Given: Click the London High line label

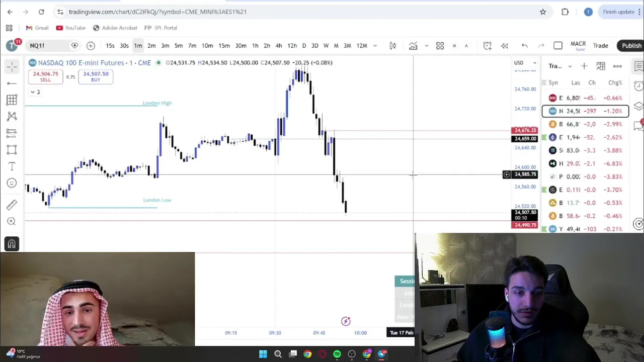Looking at the screenshot, I should pos(157,103).
